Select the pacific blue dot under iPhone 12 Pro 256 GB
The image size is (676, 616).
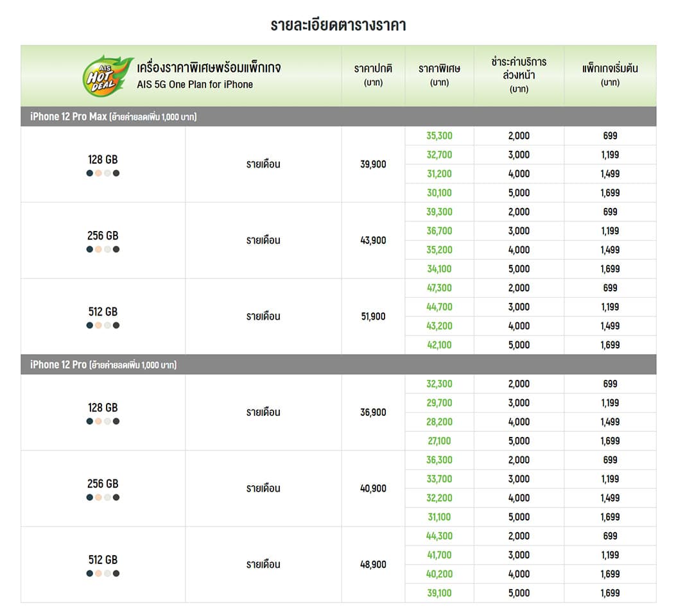coord(90,497)
